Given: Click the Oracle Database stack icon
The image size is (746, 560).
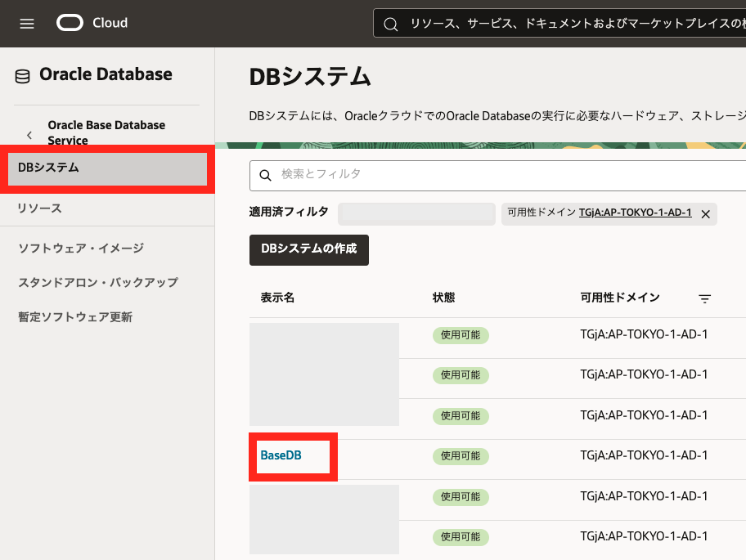Looking at the screenshot, I should coord(22,76).
